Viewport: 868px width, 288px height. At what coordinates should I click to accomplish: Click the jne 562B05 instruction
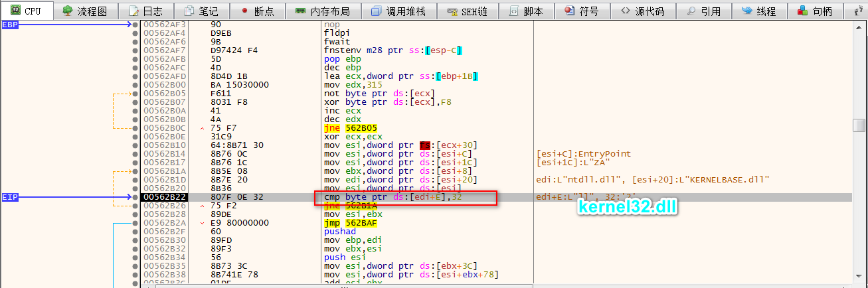(347, 128)
